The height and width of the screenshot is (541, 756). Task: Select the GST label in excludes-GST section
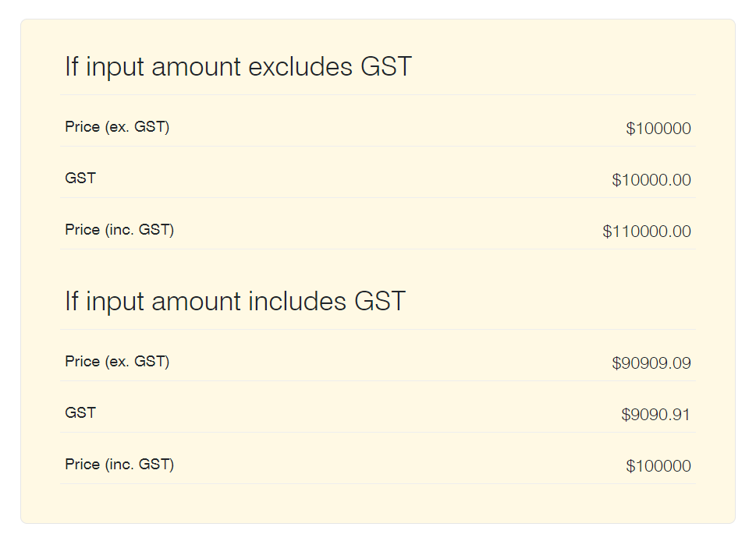[80, 179]
